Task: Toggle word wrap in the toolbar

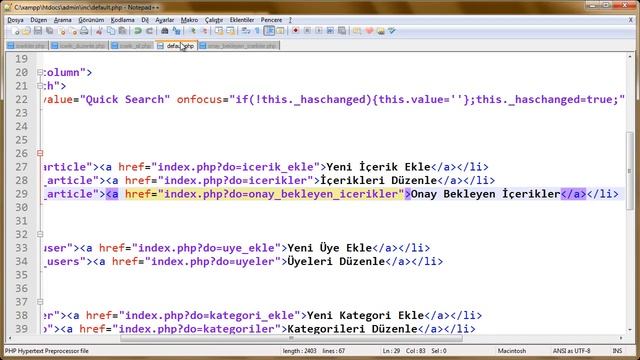Action: point(245,31)
